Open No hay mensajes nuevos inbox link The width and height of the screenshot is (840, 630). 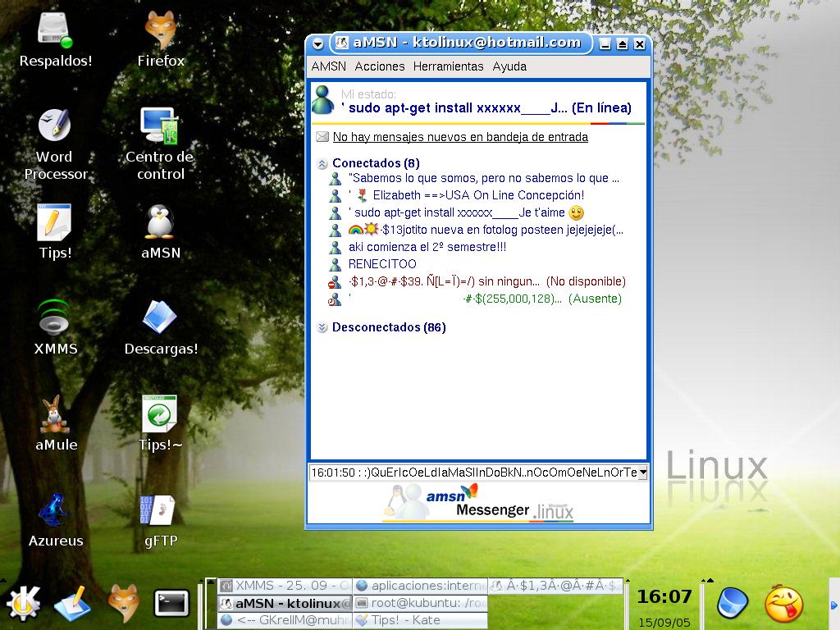pyautogui.click(x=460, y=137)
